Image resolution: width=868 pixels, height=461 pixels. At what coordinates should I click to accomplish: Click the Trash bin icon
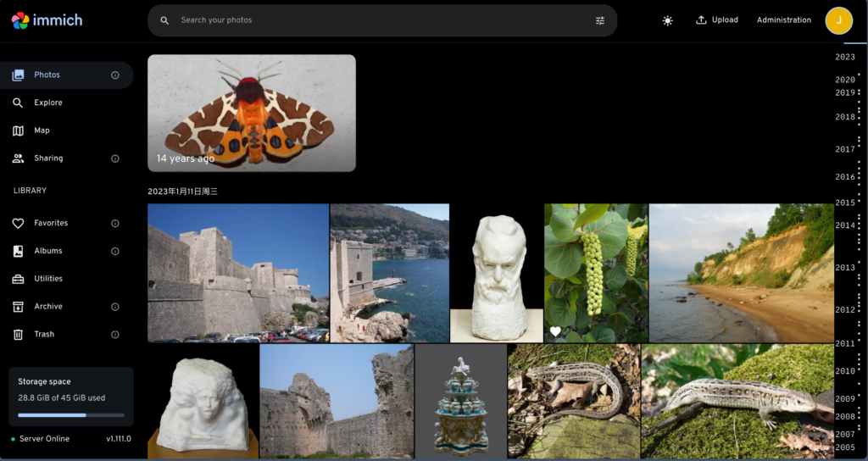coord(19,334)
